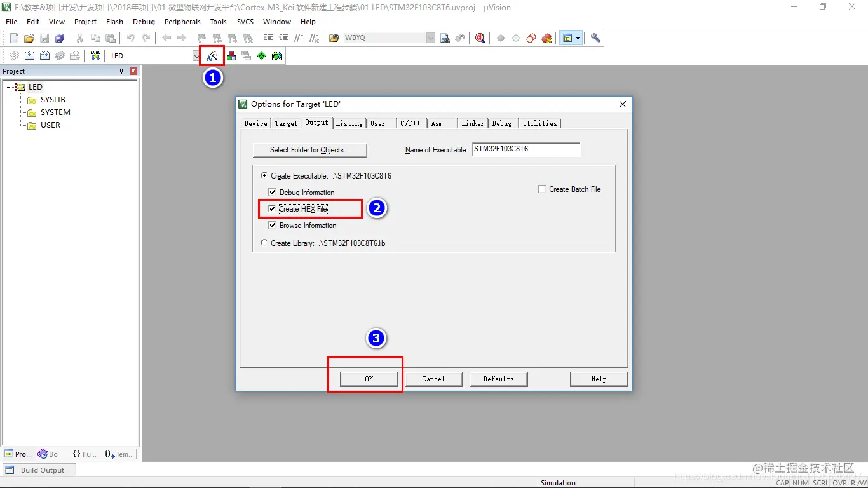Screen dimensions: 868x488
Task: Open Options for Target magic wand icon
Action: 212,56
